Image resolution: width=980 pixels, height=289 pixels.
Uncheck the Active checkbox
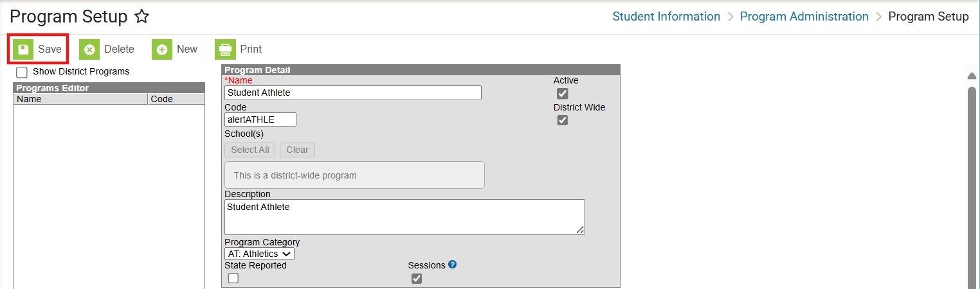(x=563, y=94)
